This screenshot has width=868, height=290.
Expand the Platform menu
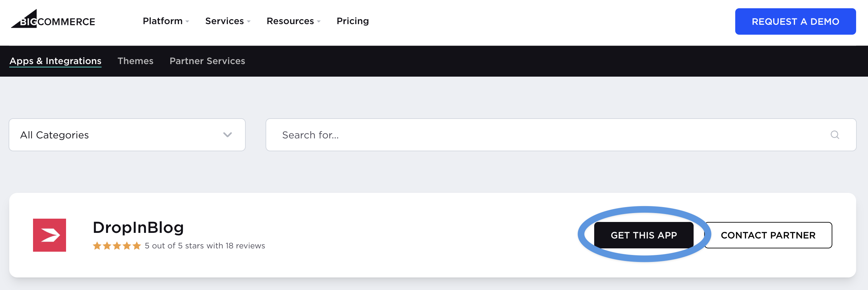pyautogui.click(x=165, y=21)
